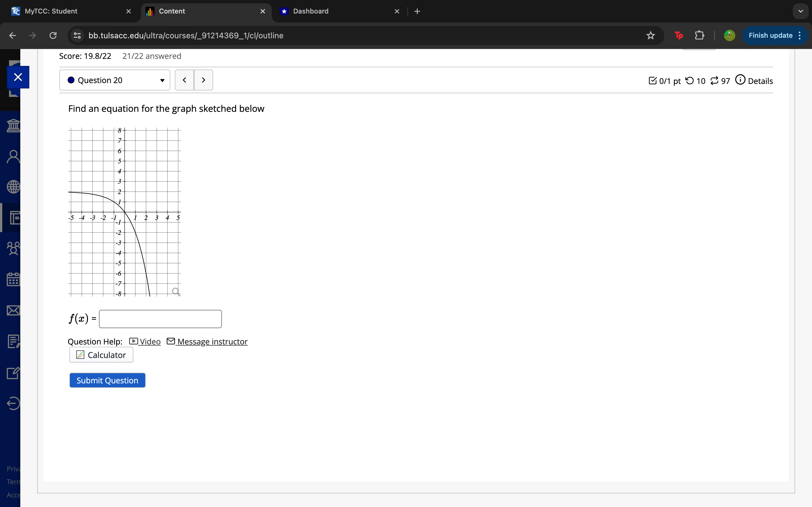Open the Message instructor link
This screenshot has width=812, height=507.
point(212,341)
